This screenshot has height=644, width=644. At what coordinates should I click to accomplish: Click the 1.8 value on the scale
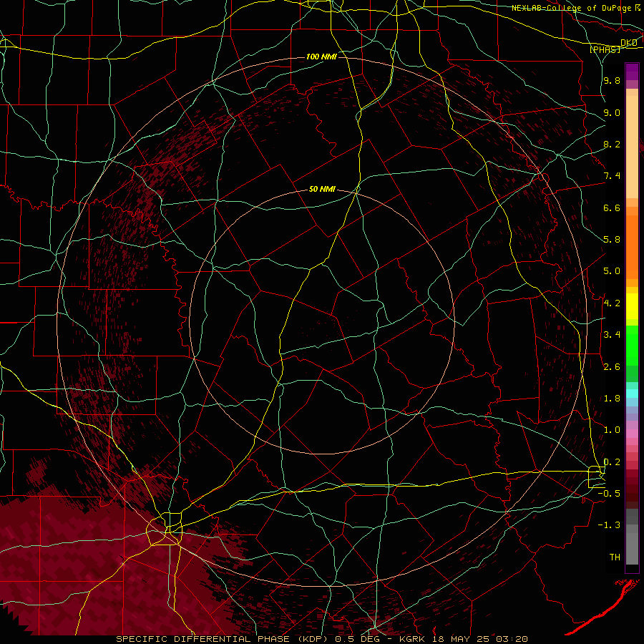point(612,399)
